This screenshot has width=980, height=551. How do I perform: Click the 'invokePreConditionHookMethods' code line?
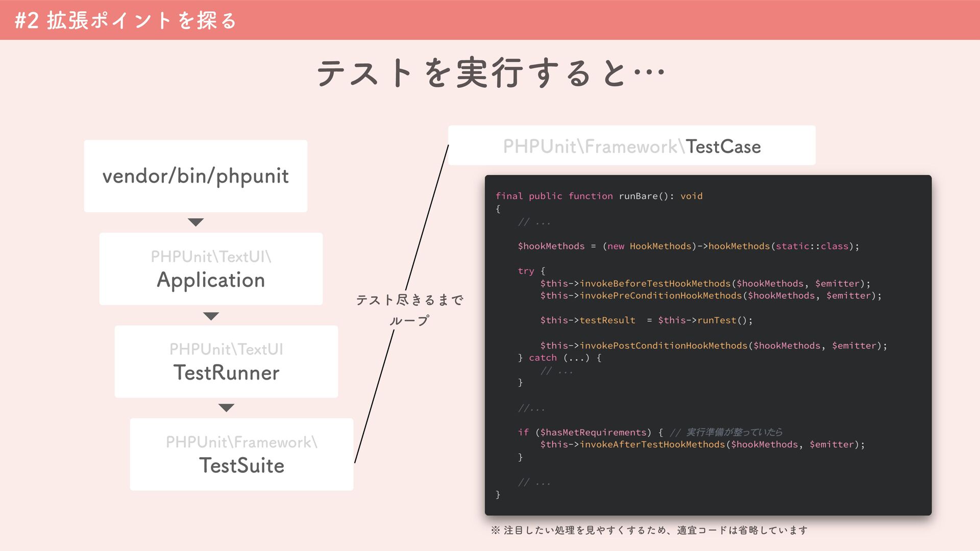[x=711, y=295]
